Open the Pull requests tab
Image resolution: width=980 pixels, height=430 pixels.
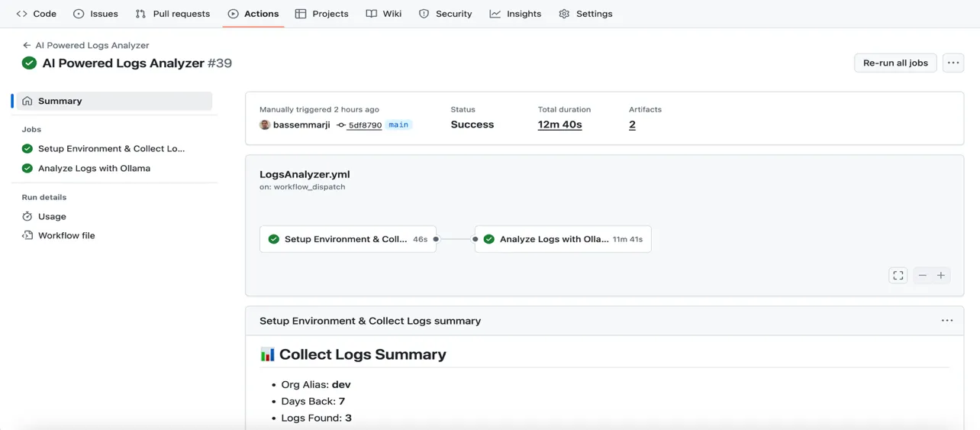pos(172,14)
